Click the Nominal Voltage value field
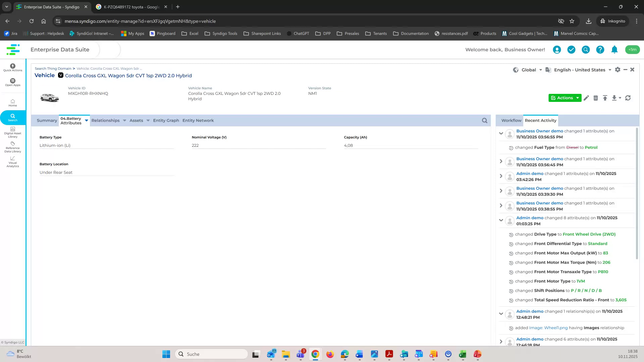Image resolution: width=644 pixels, height=362 pixels. pos(235,145)
